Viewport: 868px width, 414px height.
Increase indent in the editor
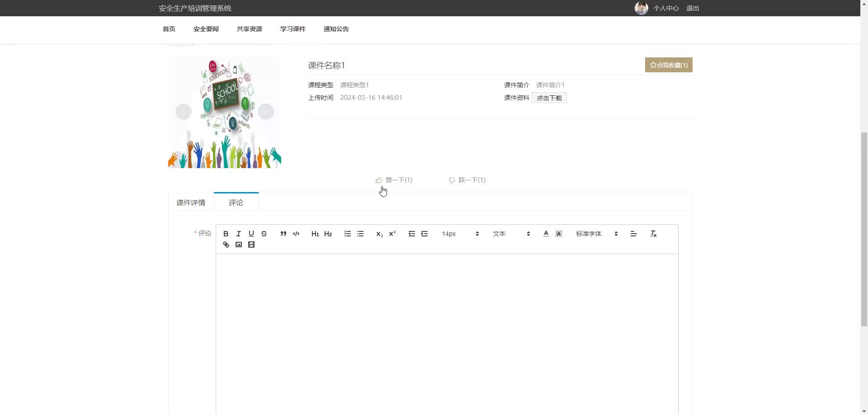click(425, 234)
